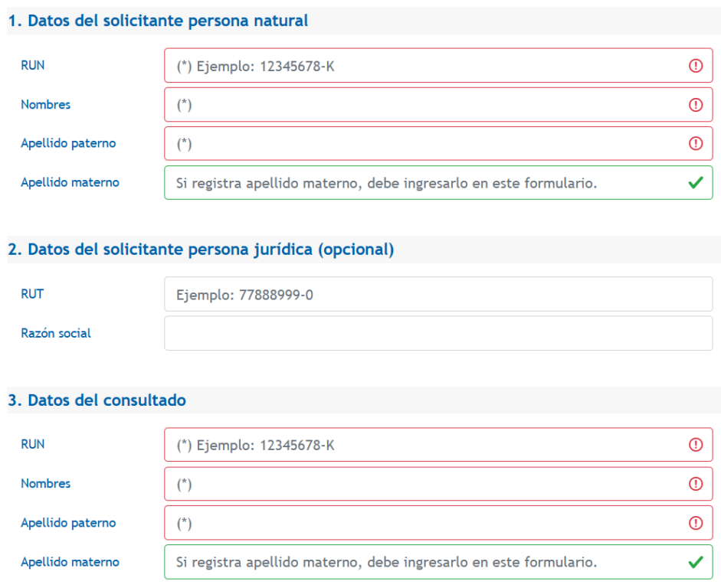The height and width of the screenshot is (588, 721).
Task: Click the green checkmark beside solicitante Apellido materno
Action: click(696, 182)
